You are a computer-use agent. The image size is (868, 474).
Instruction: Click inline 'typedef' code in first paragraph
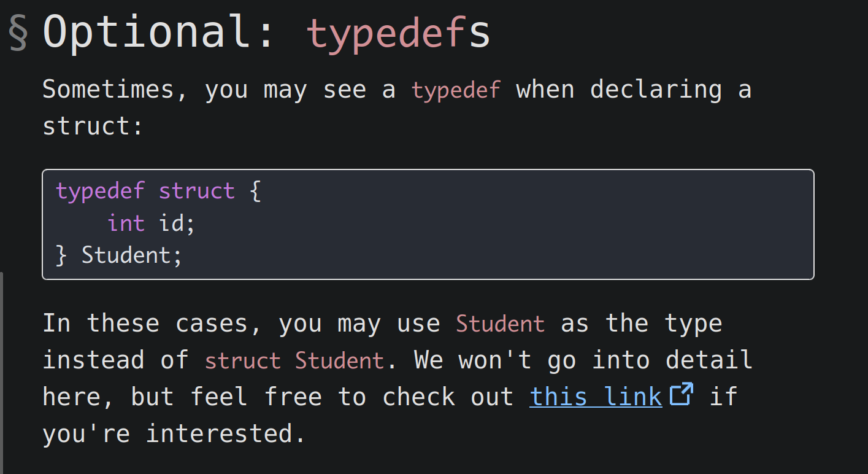(x=456, y=90)
